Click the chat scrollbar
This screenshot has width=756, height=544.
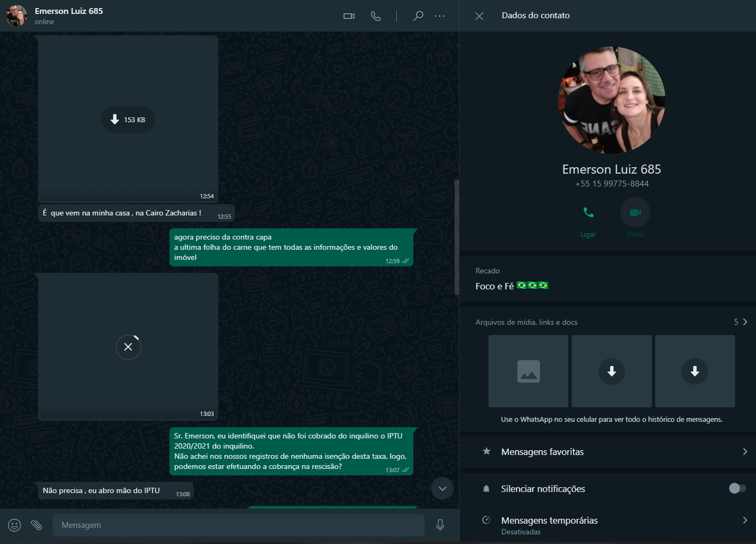(x=457, y=237)
